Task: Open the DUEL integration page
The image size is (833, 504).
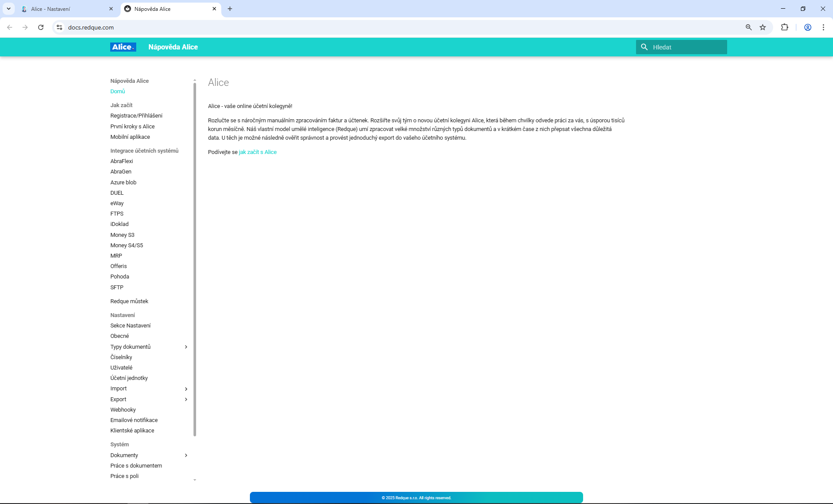Action: 117,193
